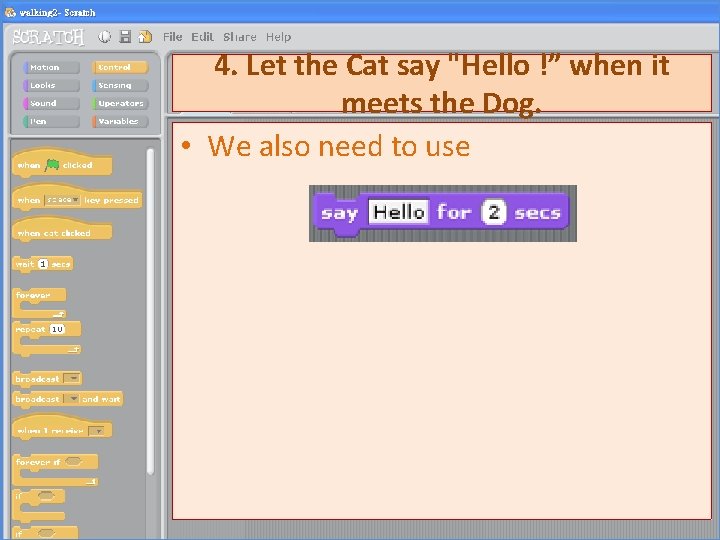Open the broadcast block message dropdown
Screen dimensions: 720x540
[72, 378]
